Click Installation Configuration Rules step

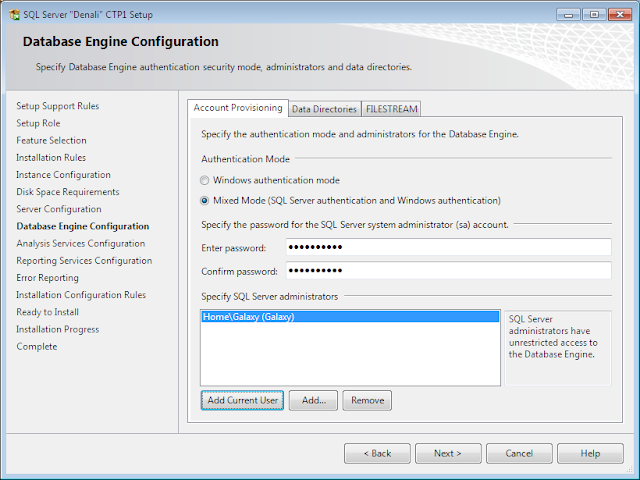click(81, 295)
